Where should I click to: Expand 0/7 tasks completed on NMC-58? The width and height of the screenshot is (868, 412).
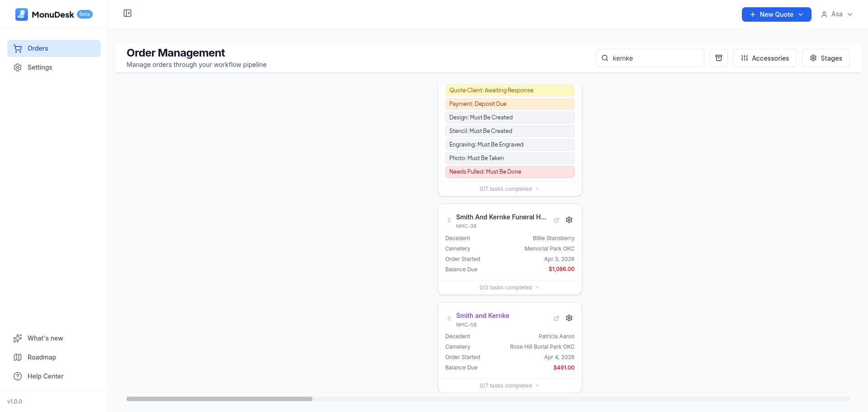tap(509, 386)
